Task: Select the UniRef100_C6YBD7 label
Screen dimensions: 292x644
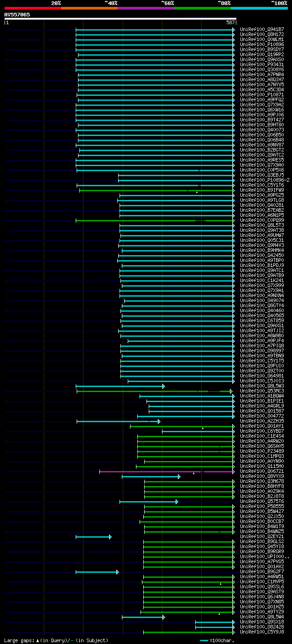Action: tap(262, 431)
